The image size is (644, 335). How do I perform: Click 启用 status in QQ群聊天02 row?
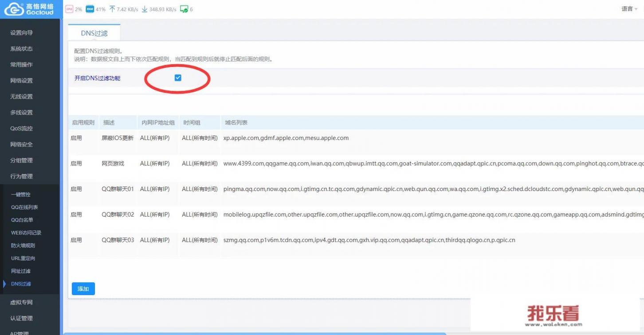76,214
